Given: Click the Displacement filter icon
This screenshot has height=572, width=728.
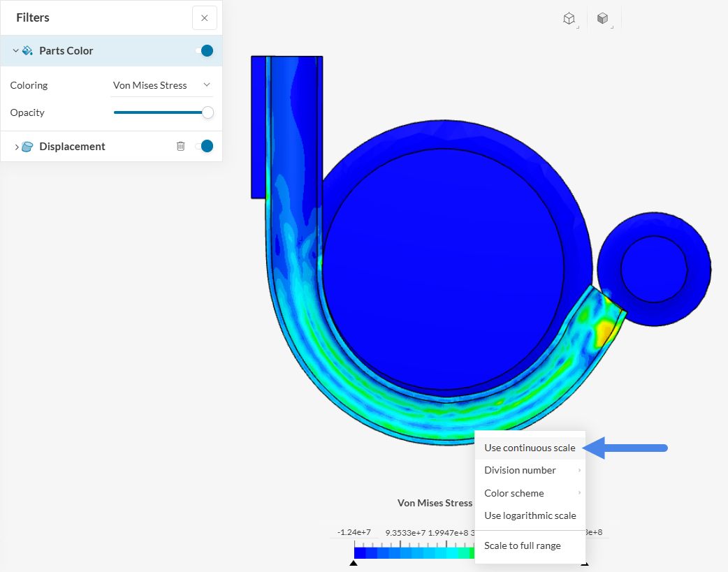Looking at the screenshot, I should coord(28,147).
